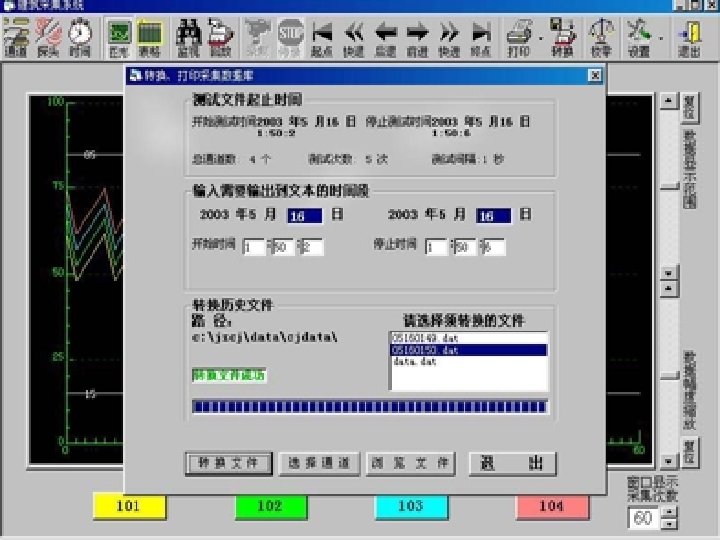
Task: Click the single right arrow 前进 icon
Action: click(417, 38)
